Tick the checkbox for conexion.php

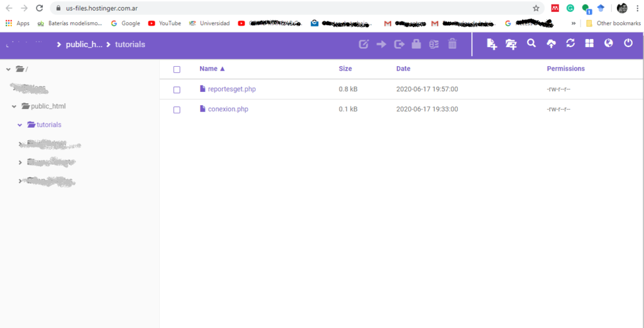pyautogui.click(x=177, y=110)
